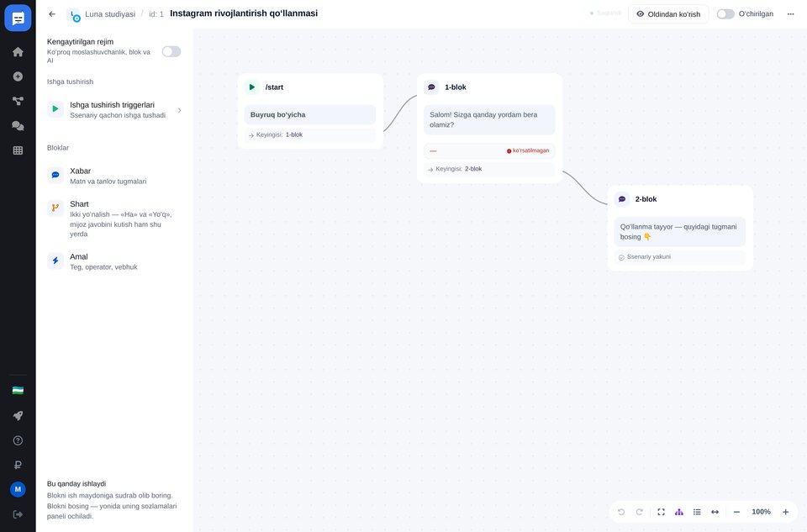Open the chat logo at sidebar top
This screenshot has height=532, width=807.
pyautogui.click(x=18, y=18)
